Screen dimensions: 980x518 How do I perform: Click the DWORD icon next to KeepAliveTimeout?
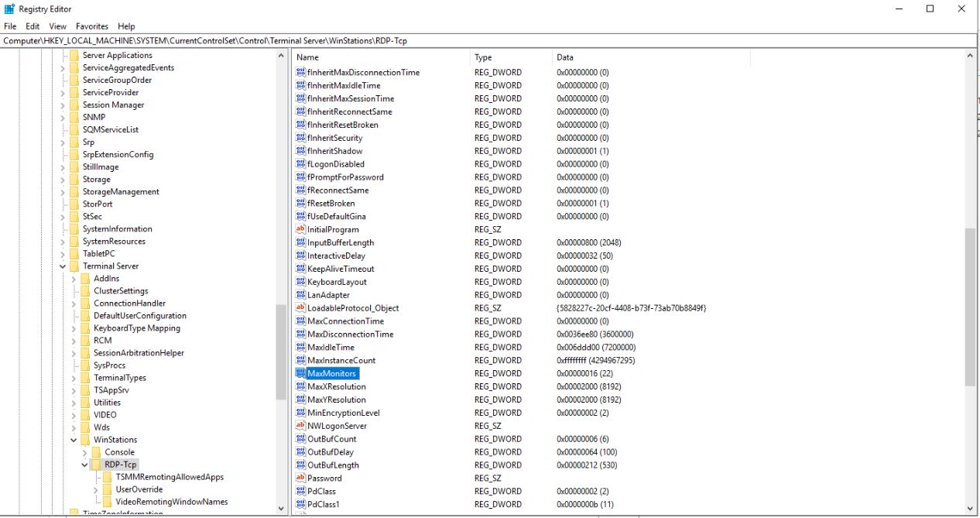tap(300, 269)
